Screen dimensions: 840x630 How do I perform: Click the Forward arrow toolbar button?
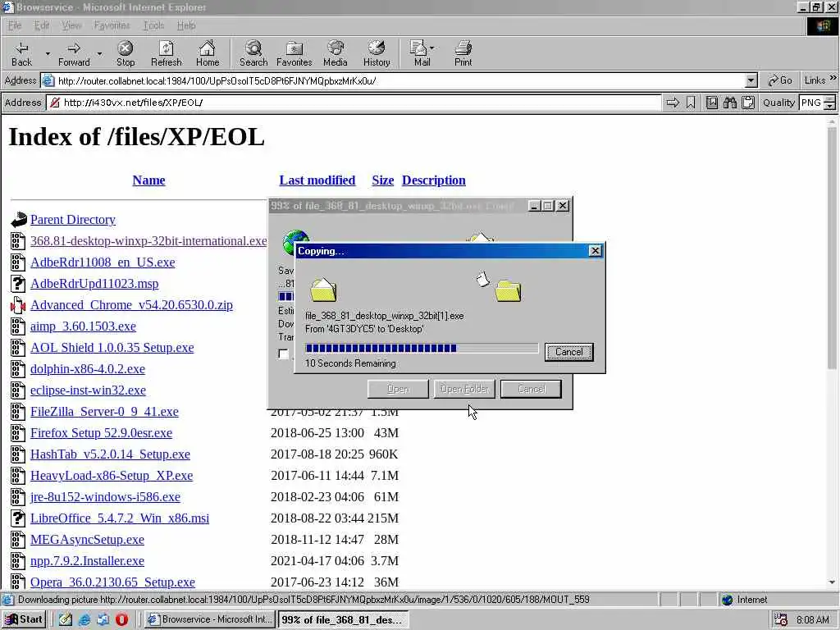tap(74, 53)
